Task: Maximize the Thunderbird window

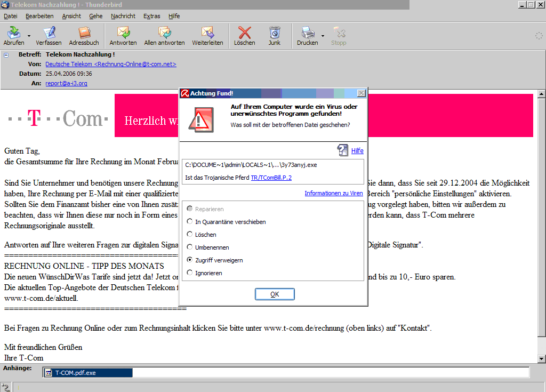Action: click(531, 5)
